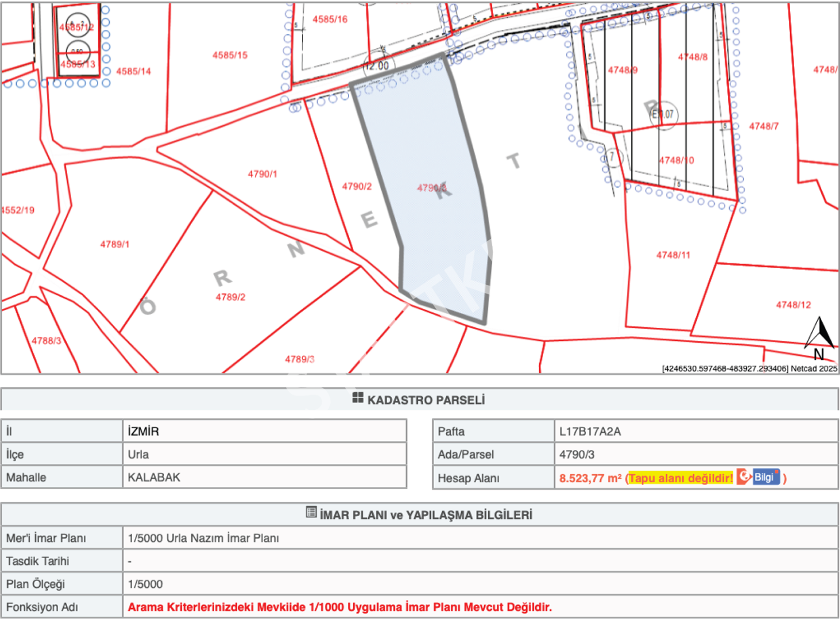Click the circled 7 marker on map

pos(612,156)
